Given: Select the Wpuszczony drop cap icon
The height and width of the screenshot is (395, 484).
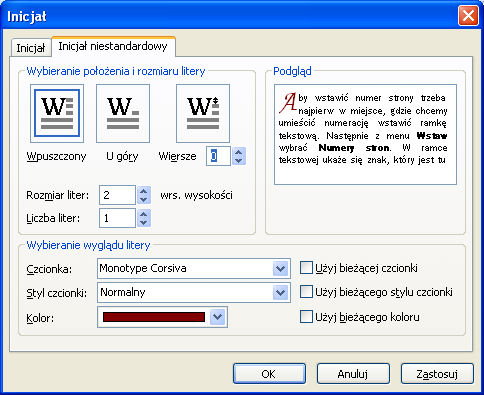Looking at the screenshot, I should [x=57, y=113].
